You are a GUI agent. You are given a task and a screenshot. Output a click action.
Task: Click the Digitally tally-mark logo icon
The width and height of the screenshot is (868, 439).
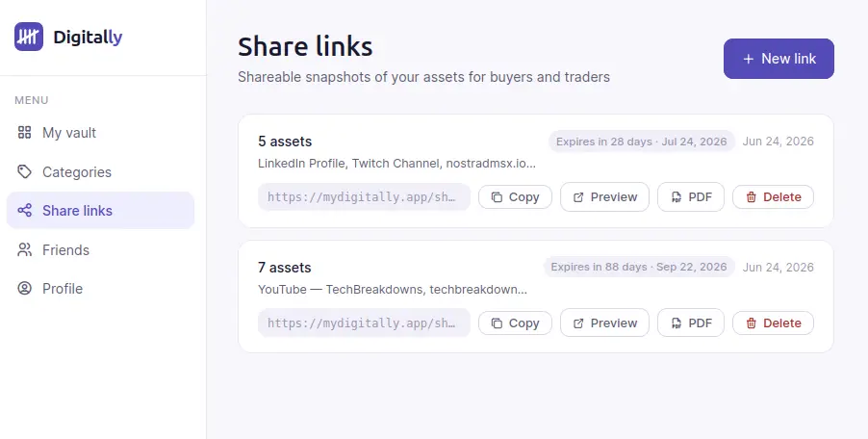[x=29, y=37]
